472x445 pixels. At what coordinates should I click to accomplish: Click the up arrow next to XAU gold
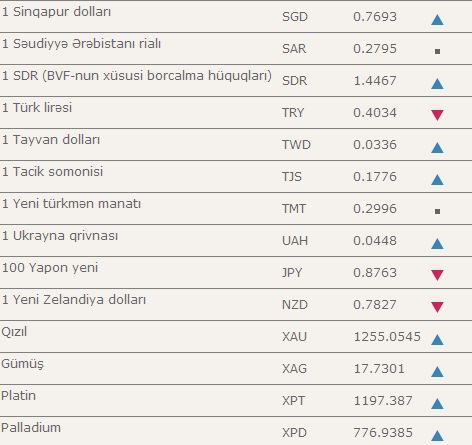coord(437,340)
